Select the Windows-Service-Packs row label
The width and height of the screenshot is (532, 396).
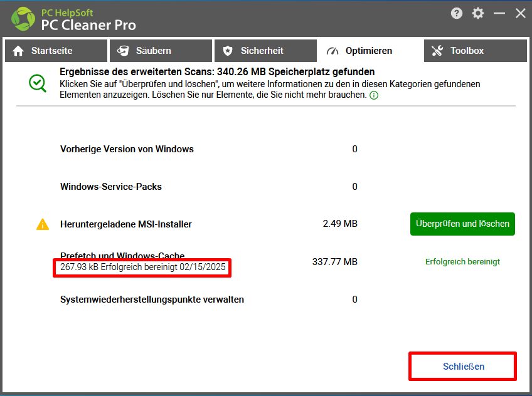[111, 187]
